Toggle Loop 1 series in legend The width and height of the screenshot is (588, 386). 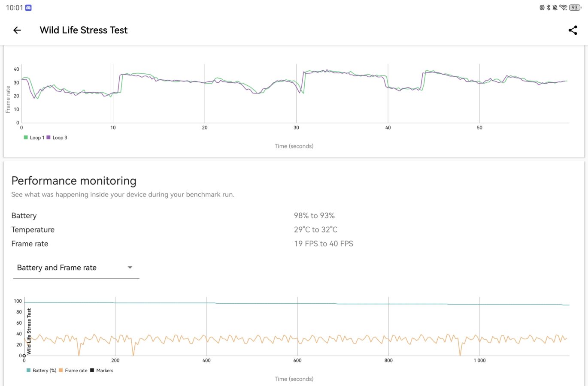pyautogui.click(x=34, y=138)
